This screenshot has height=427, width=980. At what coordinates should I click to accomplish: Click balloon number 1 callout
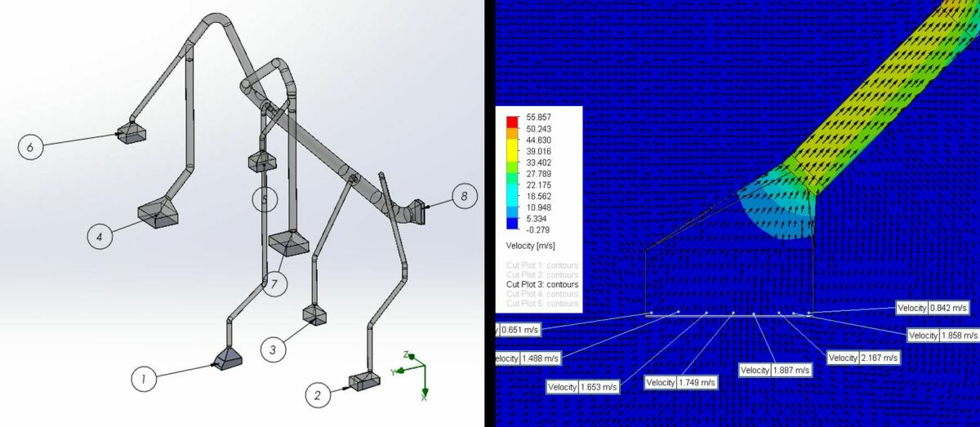(143, 379)
